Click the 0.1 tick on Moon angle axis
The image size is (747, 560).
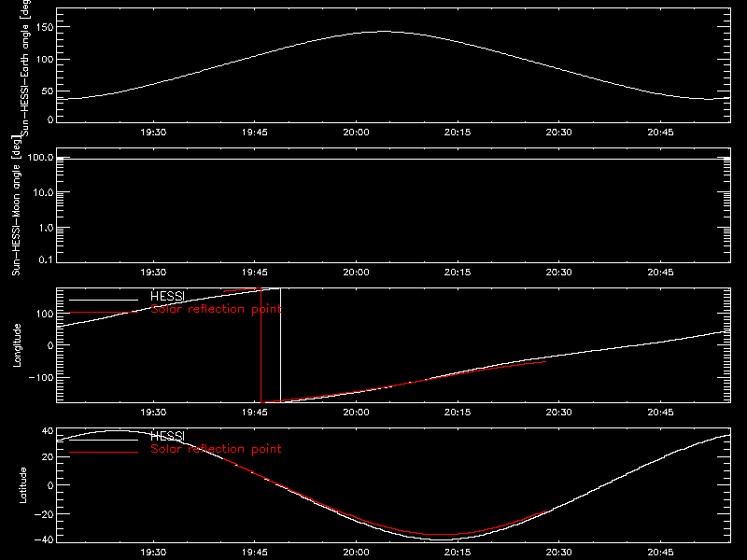point(46,259)
